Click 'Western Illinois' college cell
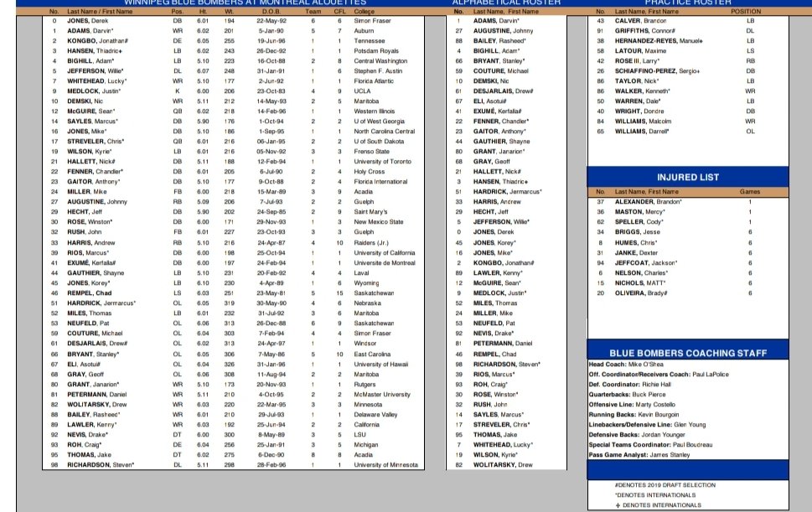The width and height of the screenshot is (812, 512). click(375, 111)
